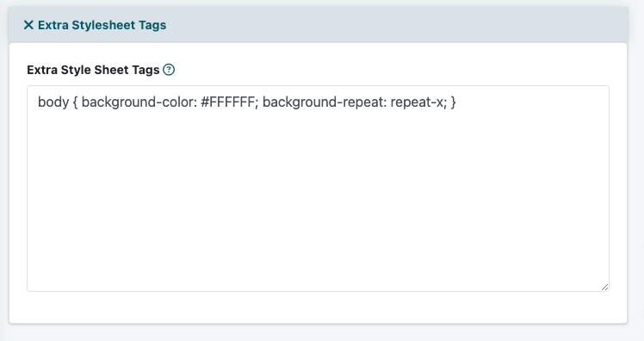The width and height of the screenshot is (644, 341).
Task: Click the word Tags in the field label
Action: (x=146, y=71)
